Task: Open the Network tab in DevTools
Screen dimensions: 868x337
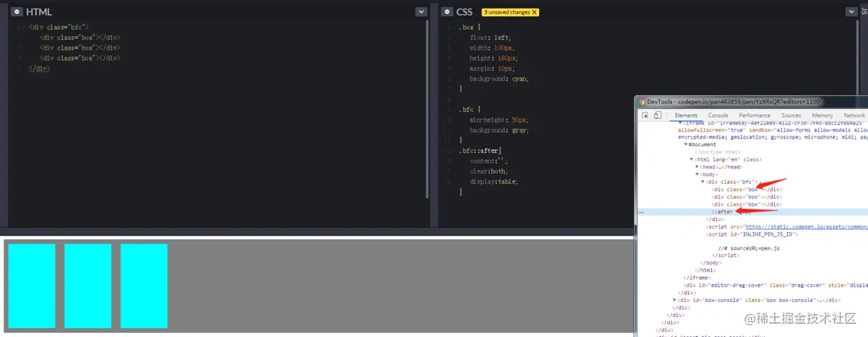Action: 854,115
